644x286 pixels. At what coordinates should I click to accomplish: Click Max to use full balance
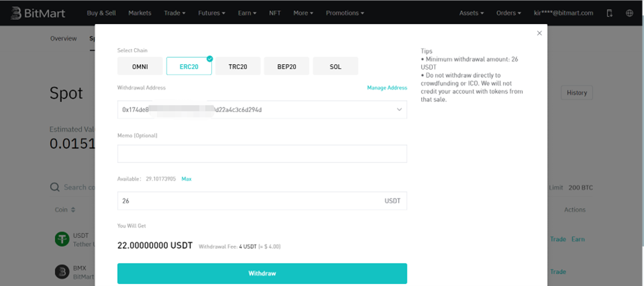(186, 179)
